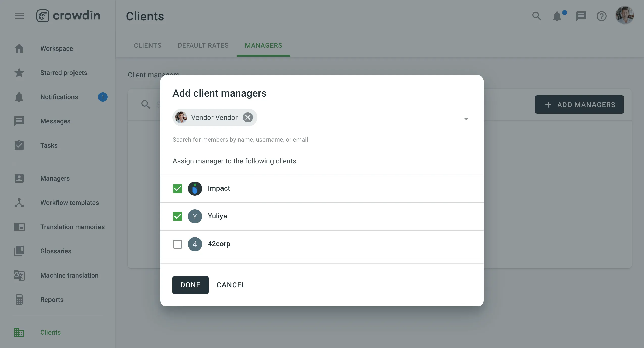Open Machine translation icon in sidebar
The width and height of the screenshot is (644, 348).
[19, 275]
